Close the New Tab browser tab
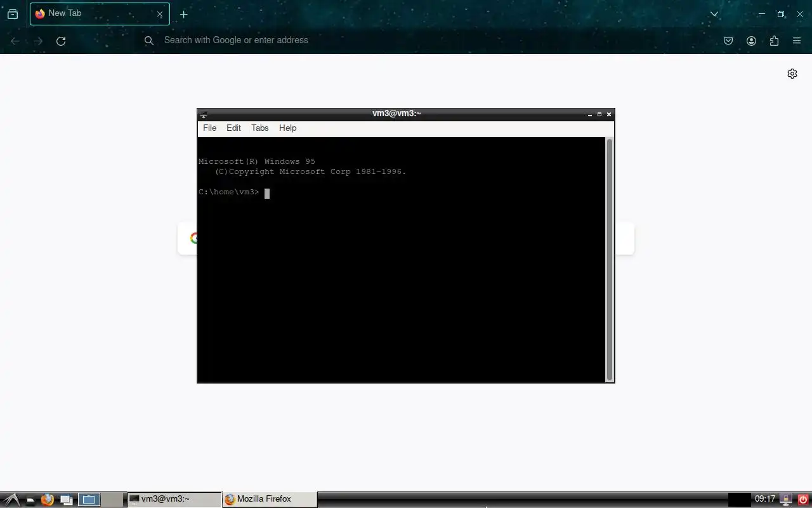Viewport: 812px width, 508px height. (x=160, y=14)
